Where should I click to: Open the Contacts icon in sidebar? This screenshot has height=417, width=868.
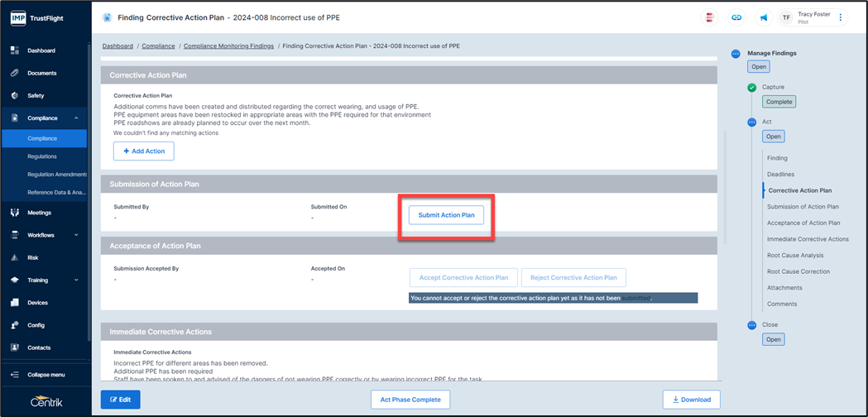tap(15, 347)
